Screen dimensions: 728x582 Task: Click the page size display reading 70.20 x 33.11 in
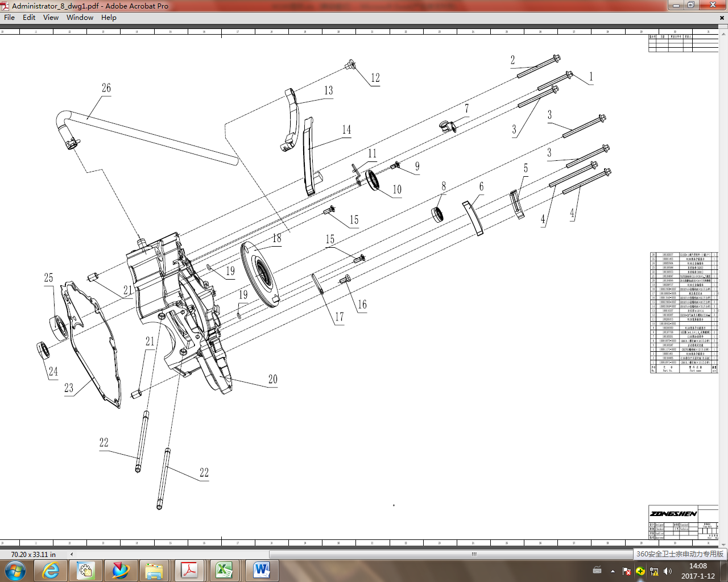click(34, 552)
